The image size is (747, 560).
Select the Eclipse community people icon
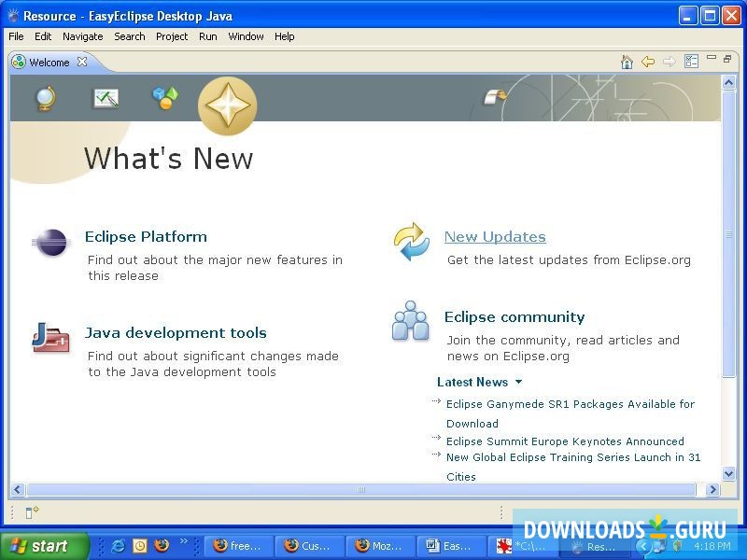pos(411,320)
